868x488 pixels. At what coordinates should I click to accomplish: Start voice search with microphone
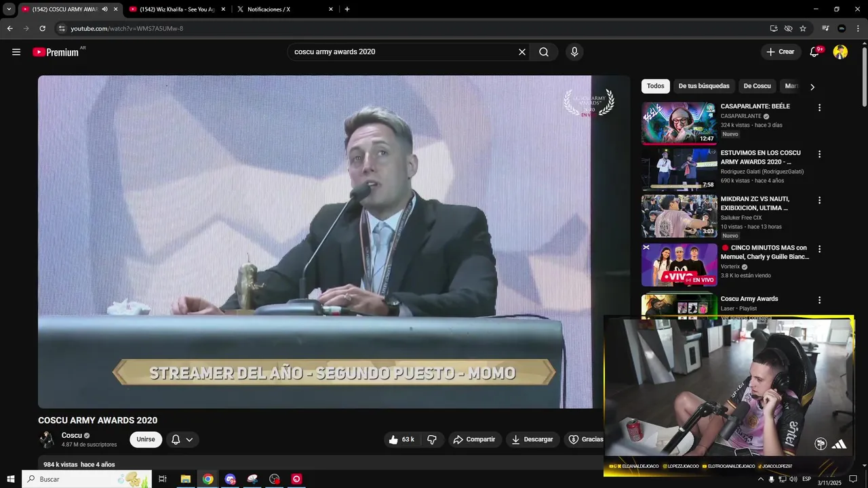coord(574,52)
